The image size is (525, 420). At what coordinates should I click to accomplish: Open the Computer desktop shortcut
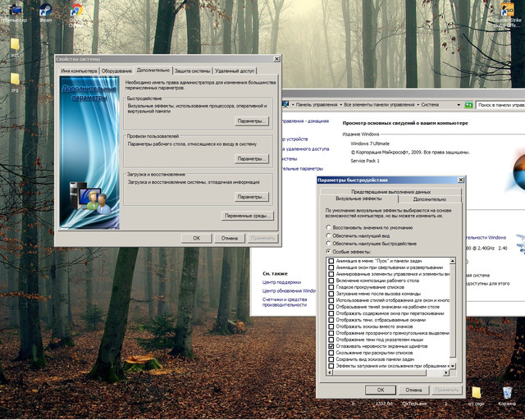click(15, 11)
